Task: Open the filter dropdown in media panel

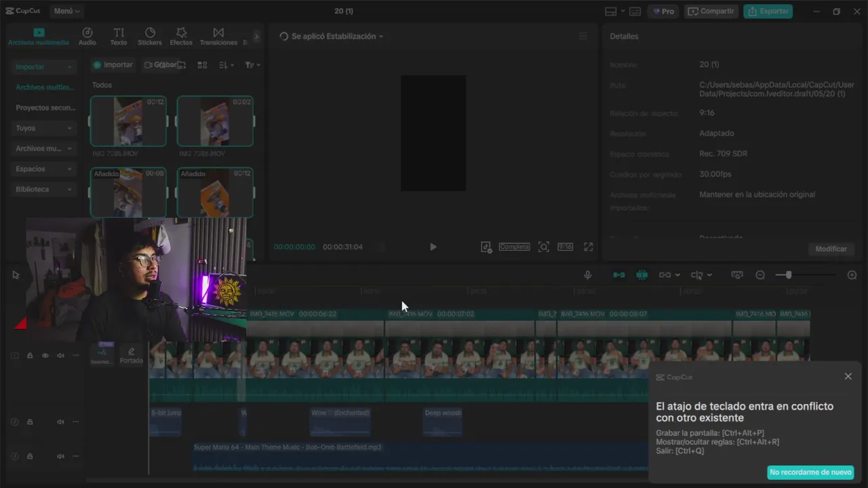Action: (x=252, y=65)
